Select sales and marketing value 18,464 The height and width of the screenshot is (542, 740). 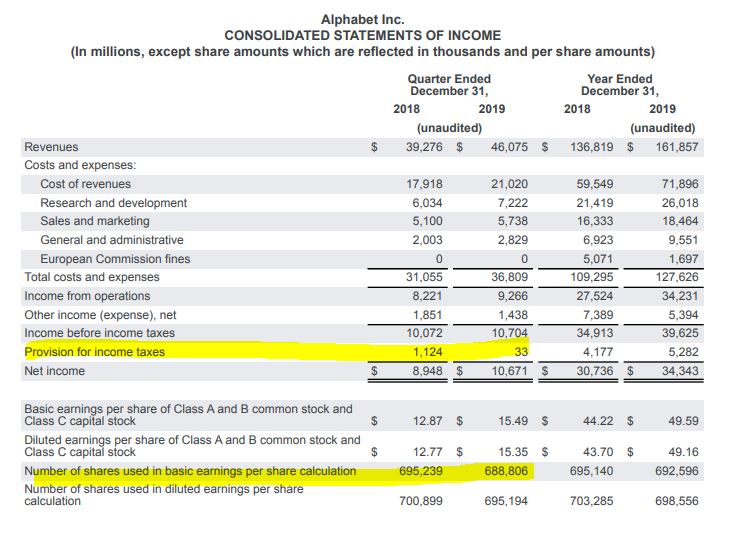coord(680,221)
